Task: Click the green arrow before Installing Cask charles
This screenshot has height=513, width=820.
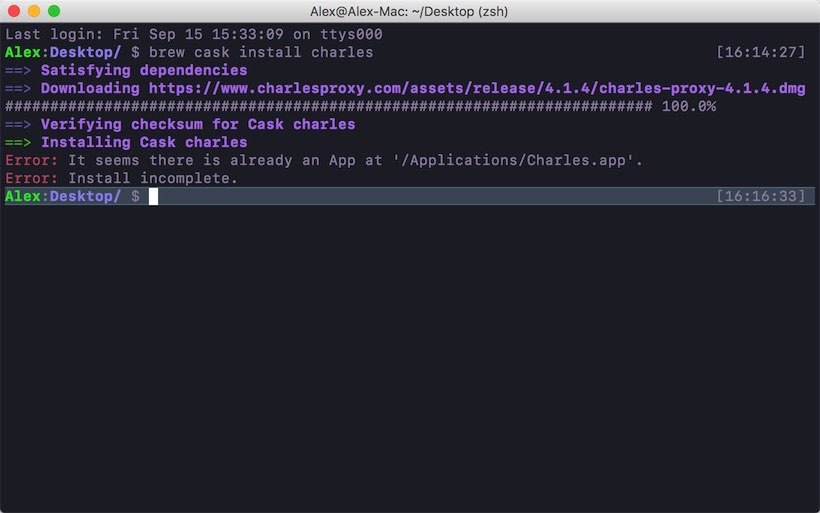Action: tap(18, 142)
